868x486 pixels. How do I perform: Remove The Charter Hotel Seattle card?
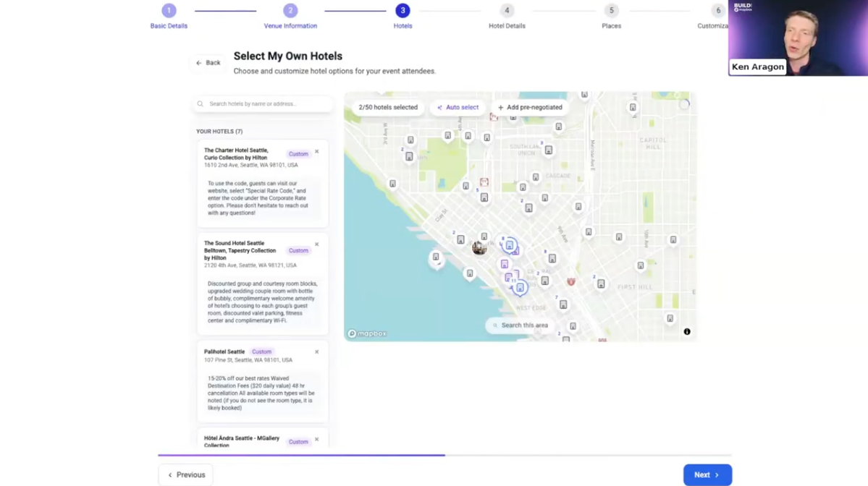point(316,151)
